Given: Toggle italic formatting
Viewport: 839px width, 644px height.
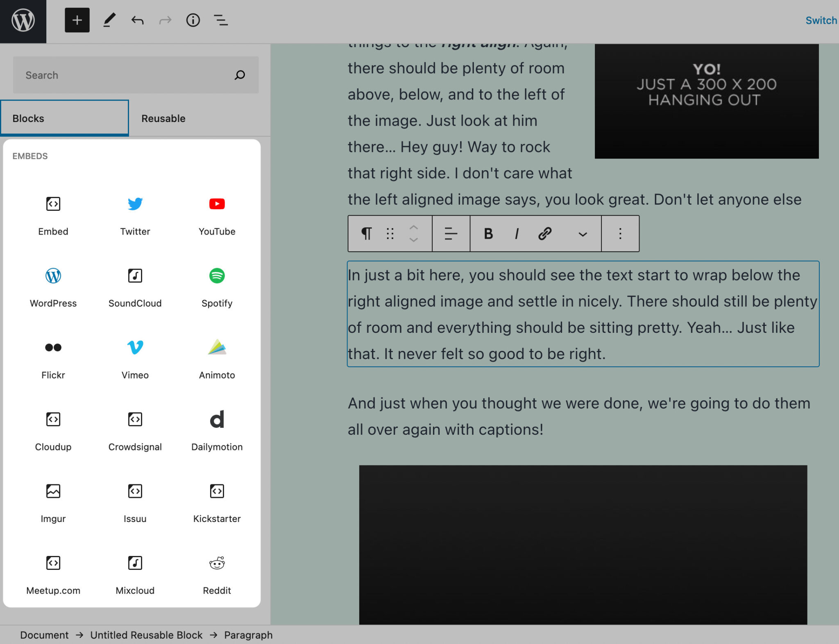Looking at the screenshot, I should click(x=516, y=233).
